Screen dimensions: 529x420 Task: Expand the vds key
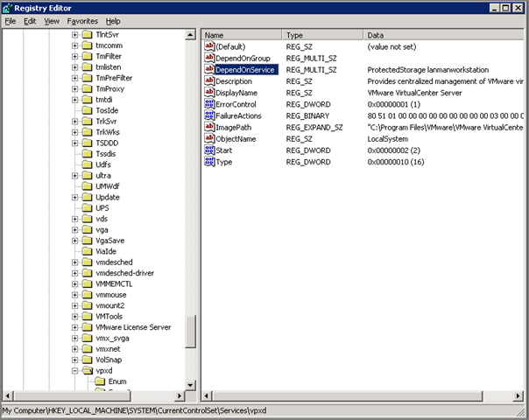75,219
